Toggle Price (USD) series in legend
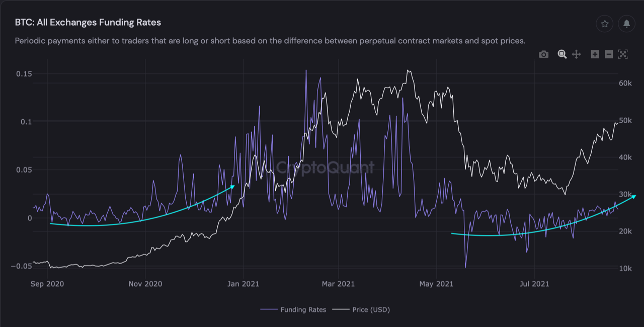 pyautogui.click(x=371, y=309)
